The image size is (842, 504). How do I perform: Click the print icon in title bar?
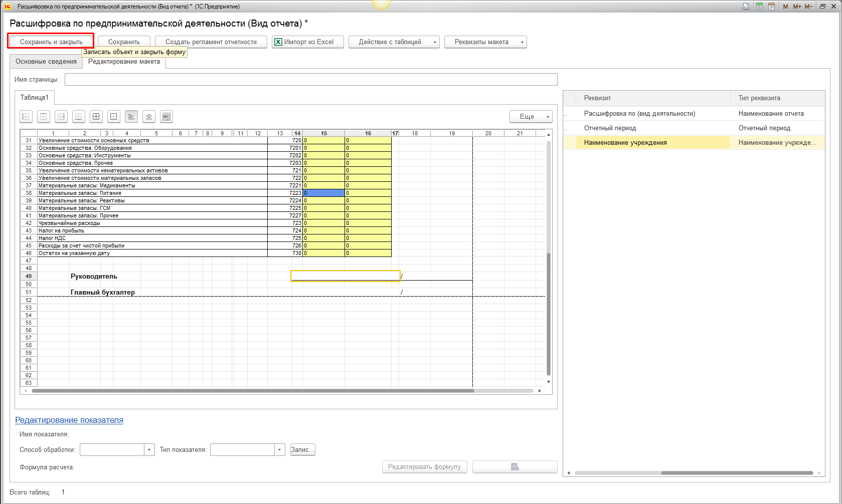point(746,7)
